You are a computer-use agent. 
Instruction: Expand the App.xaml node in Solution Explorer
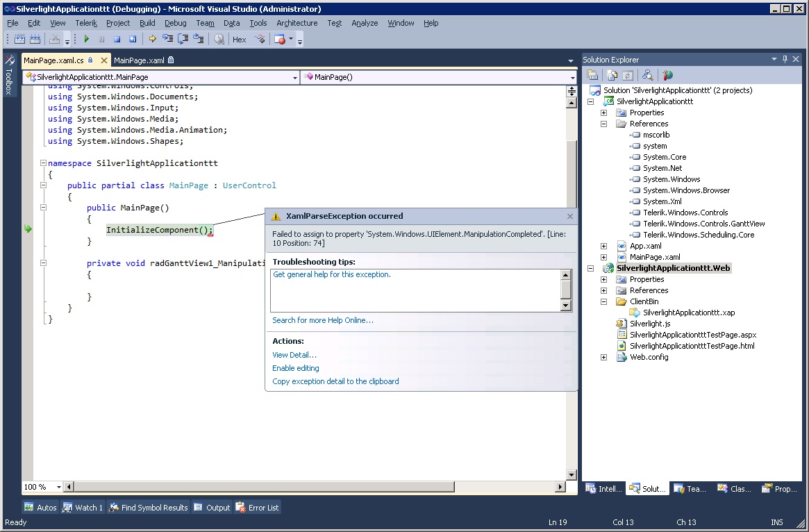click(603, 246)
